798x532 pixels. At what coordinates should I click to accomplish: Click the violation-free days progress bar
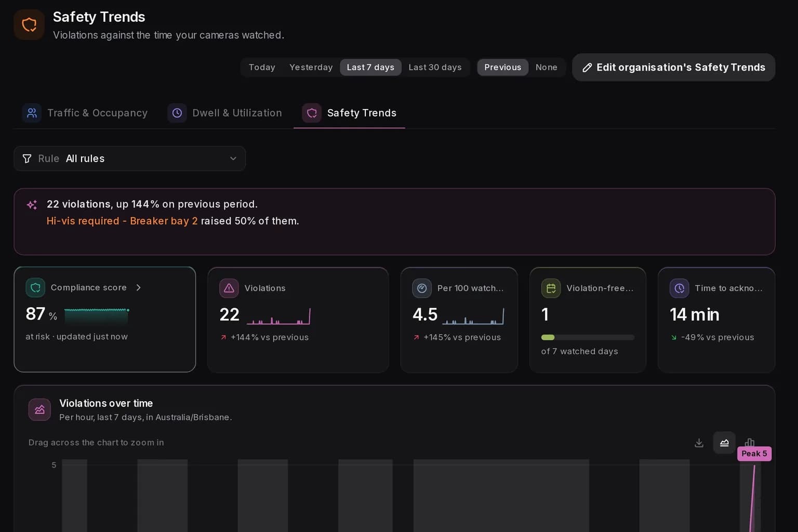pos(588,337)
